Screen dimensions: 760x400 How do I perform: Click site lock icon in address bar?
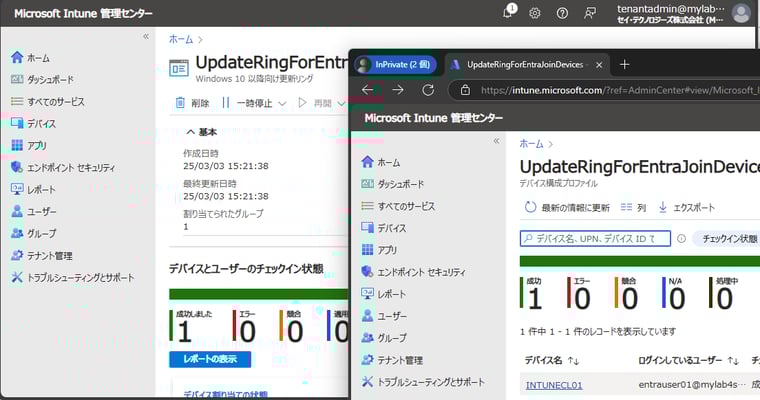point(465,90)
